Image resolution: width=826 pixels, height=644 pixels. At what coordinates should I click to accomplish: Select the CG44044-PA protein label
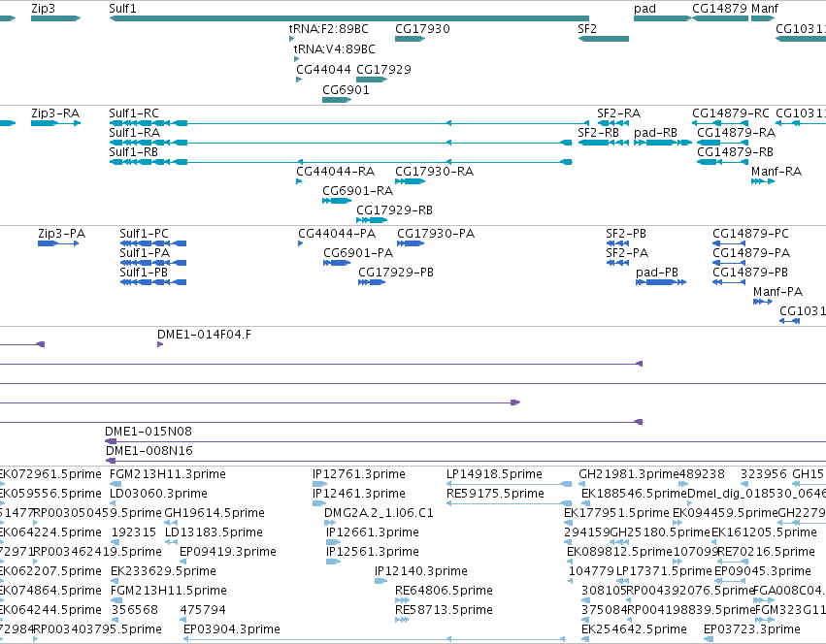(337, 234)
